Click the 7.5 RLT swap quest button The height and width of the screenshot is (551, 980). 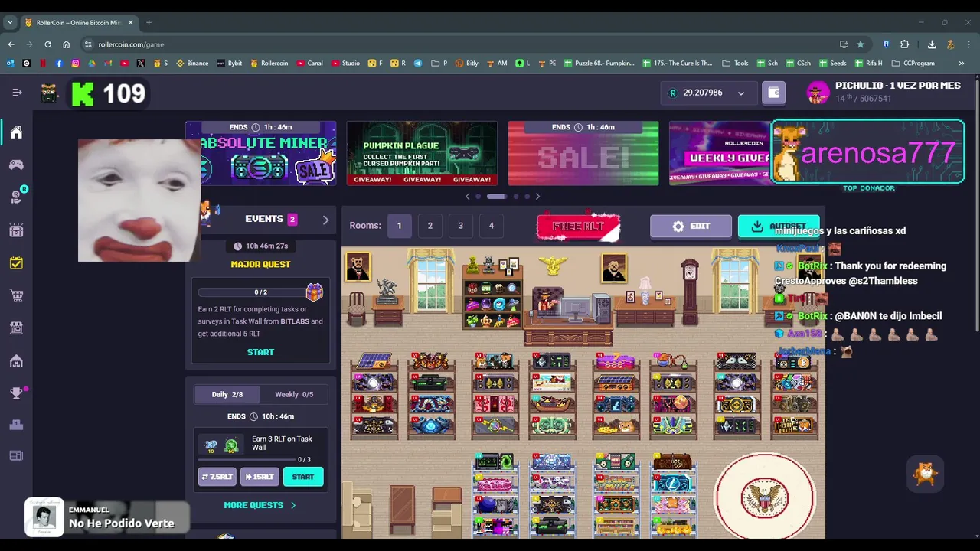[217, 477]
